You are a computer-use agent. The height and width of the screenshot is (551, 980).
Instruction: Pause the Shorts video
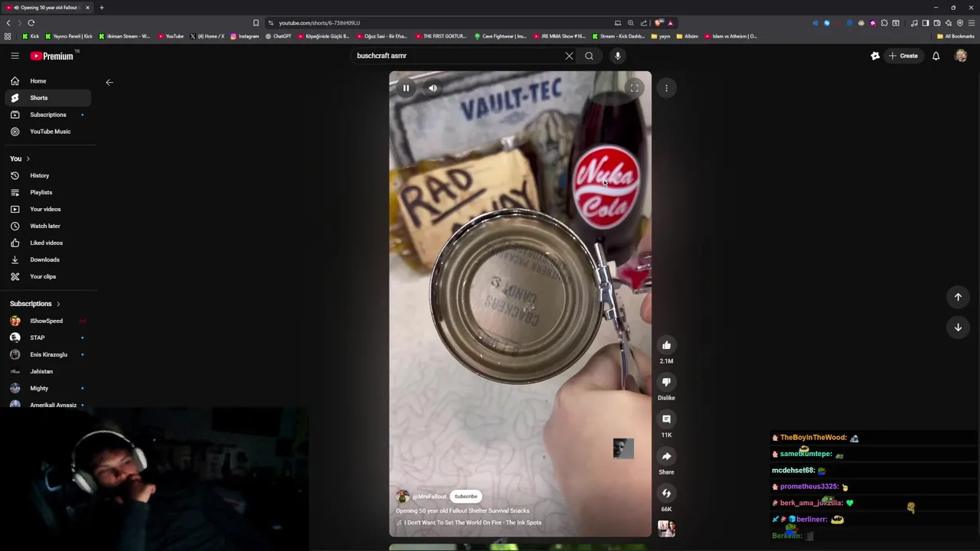click(406, 88)
